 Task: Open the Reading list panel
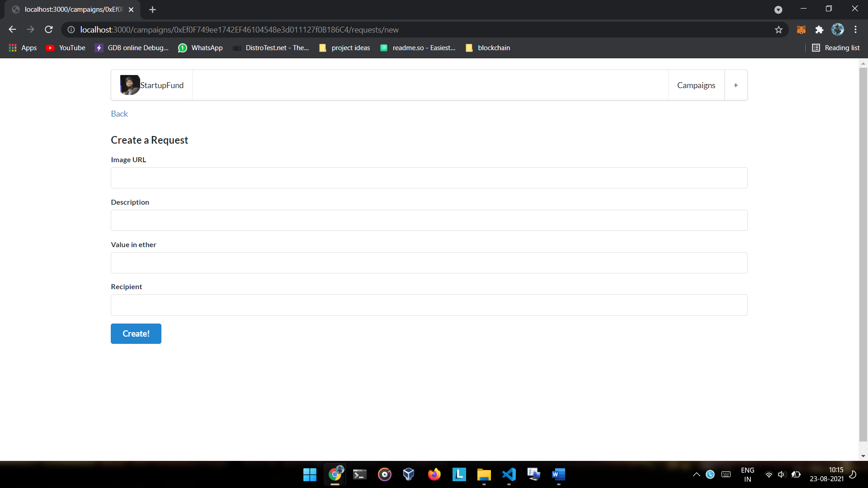(835, 48)
